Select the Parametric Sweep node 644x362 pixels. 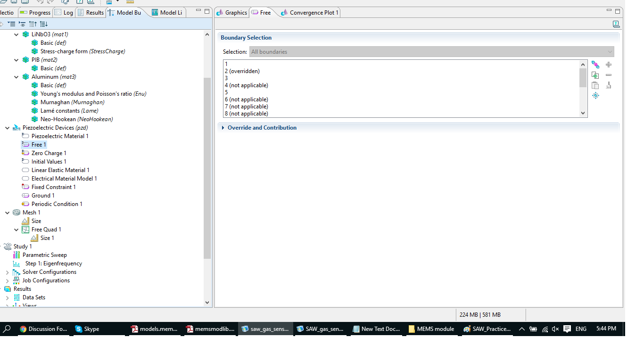(44, 255)
